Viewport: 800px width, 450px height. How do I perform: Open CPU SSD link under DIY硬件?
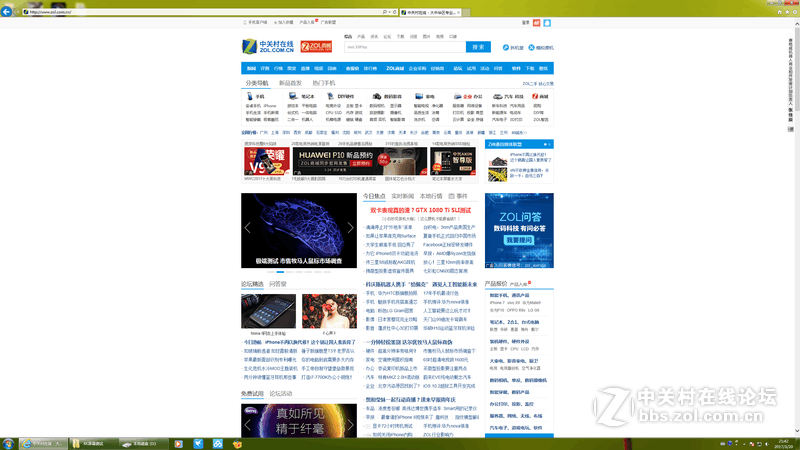pyautogui.click(x=334, y=113)
